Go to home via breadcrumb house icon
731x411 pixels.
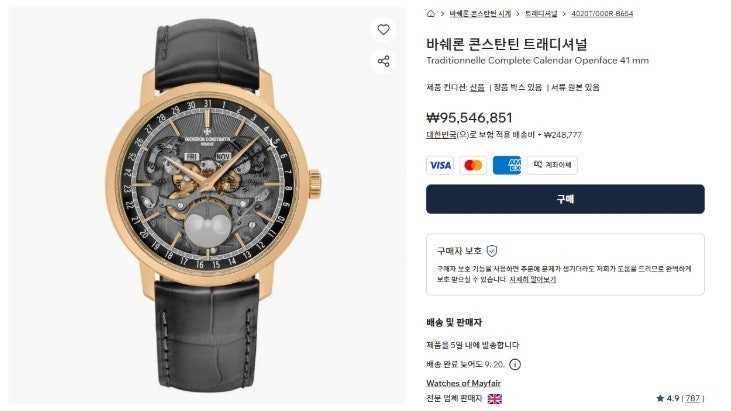coord(431,14)
